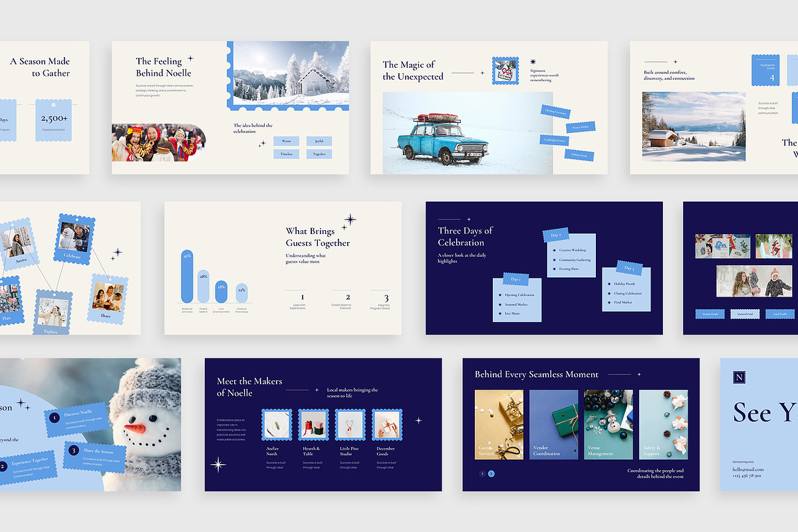This screenshot has height=532, width=798.
Task: Click the Atelier North maker stamp
Action: 277,424
